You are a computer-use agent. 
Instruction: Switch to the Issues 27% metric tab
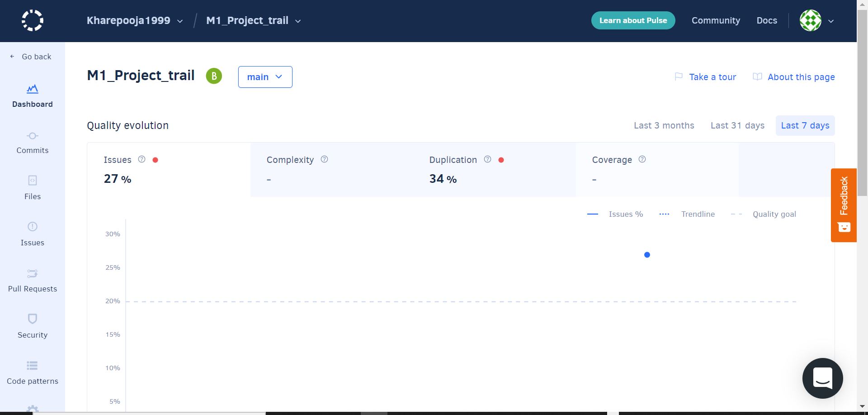coord(169,170)
